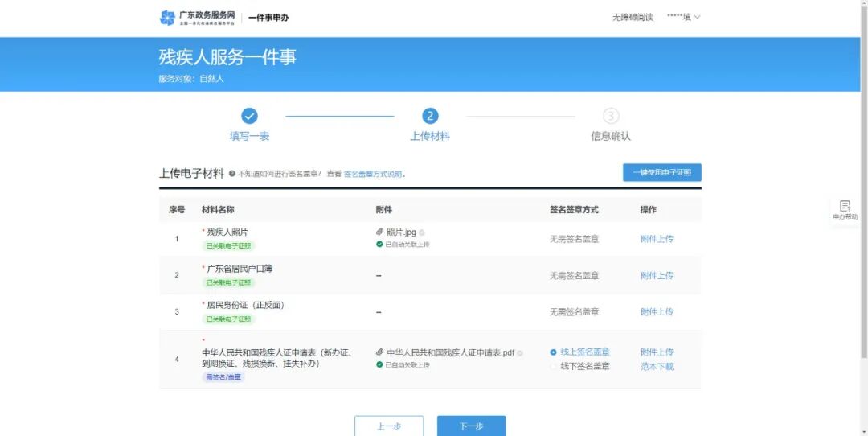Click the 一件事申办 header title
The image size is (868, 436).
[x=268, y=18]
